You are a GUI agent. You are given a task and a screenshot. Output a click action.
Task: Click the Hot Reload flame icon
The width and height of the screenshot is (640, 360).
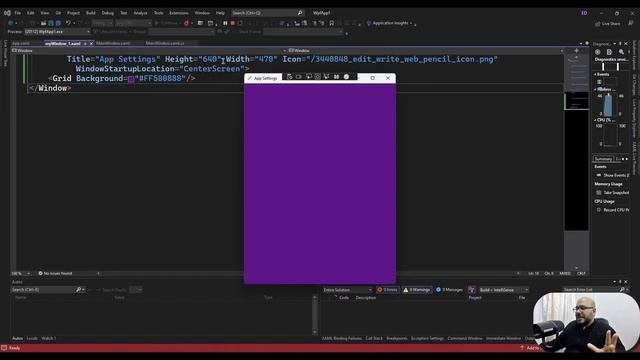click(186, 23)
